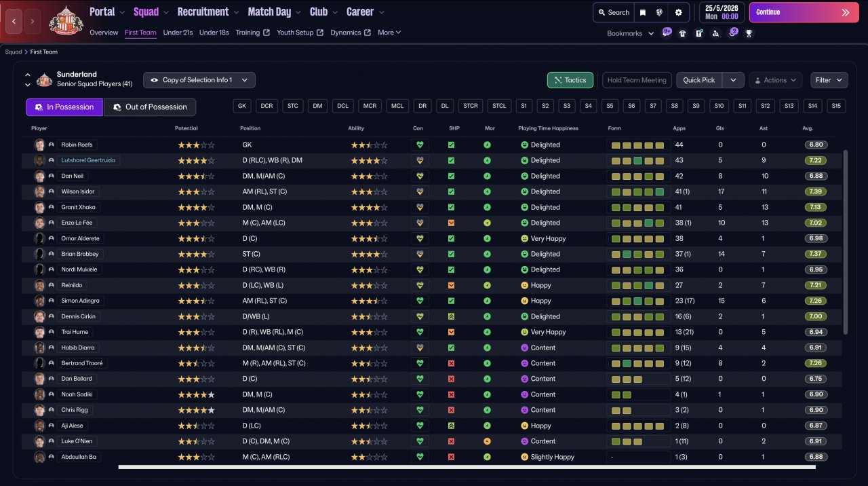This screenshot has height=486, width=868.
Task: Click the trophy icon in bookmarks bar
Action: [749, 33]
